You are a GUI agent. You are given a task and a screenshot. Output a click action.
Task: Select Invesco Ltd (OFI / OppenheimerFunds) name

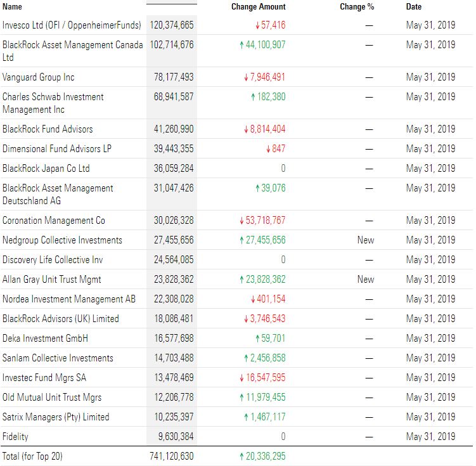(72, 25)
